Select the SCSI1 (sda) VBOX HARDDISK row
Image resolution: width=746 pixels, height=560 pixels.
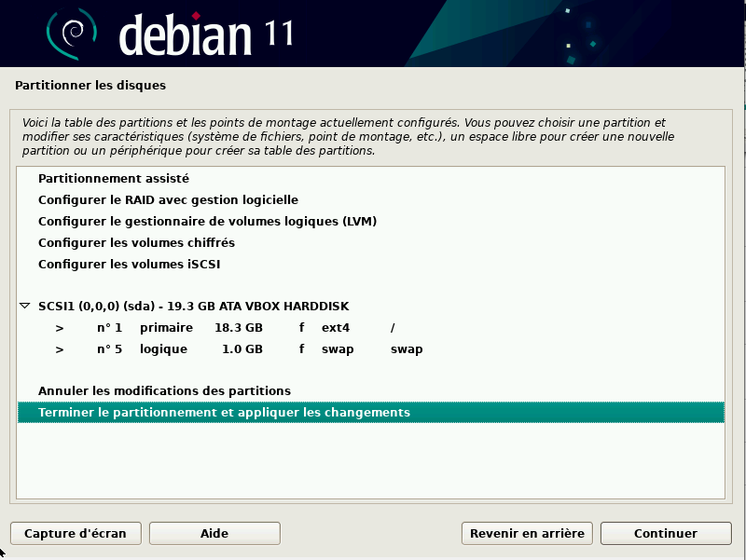[371, 306]
